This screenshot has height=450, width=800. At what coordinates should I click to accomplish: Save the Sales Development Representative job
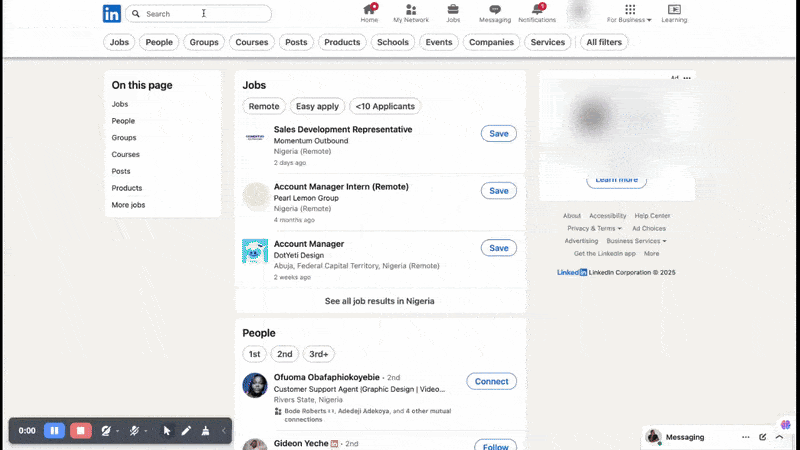coord(498,134)
